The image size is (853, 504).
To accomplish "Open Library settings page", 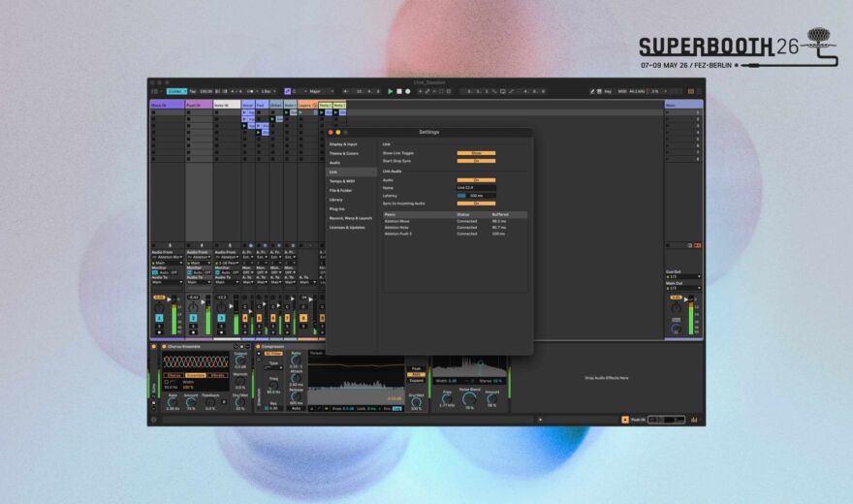I will pyautogui.click(x=335, y=200).
